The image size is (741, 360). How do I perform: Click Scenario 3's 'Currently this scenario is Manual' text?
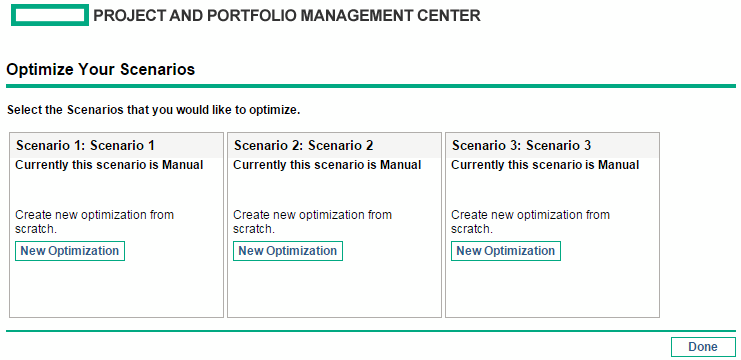(x=545, y=165)
